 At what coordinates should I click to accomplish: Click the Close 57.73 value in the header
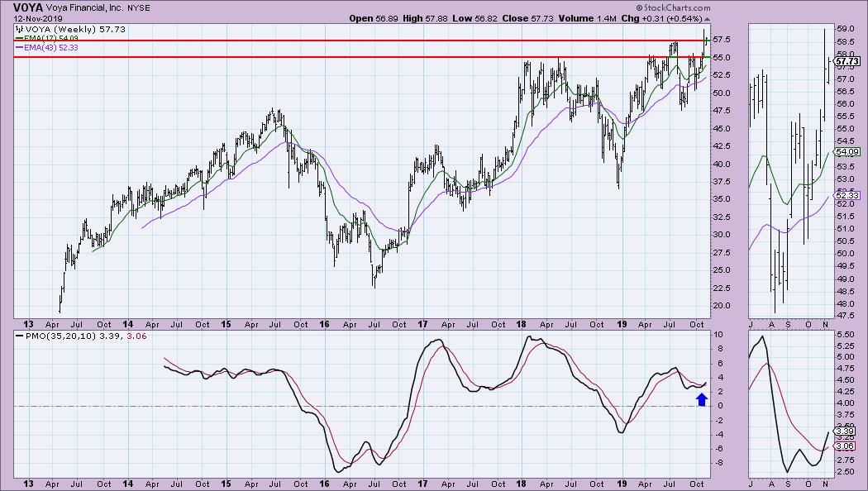[527, 18]
